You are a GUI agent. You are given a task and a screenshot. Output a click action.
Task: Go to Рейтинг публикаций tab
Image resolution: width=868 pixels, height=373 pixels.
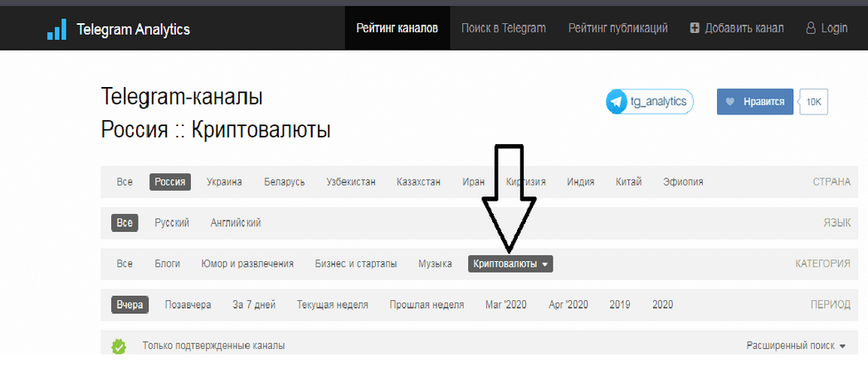coord(617,28)
